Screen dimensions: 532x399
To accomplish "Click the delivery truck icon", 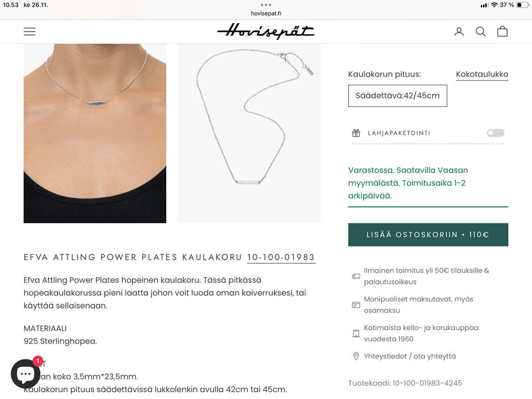I will click(356, 276).
